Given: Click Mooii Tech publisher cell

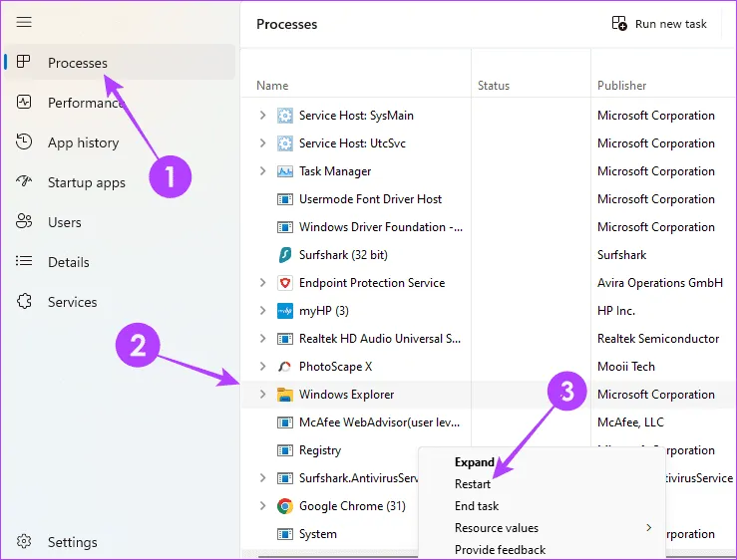Looking at the screenshot, I should point(626,367).
